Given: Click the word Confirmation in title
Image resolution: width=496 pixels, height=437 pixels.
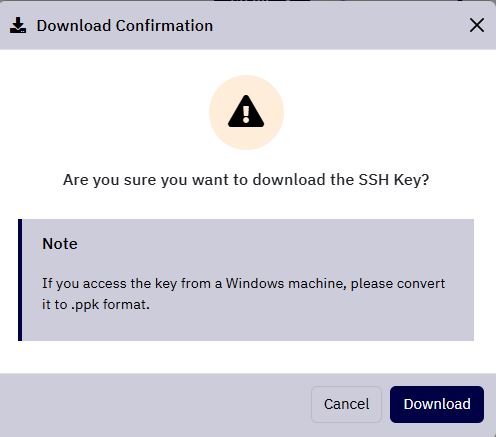Looking at the screenshot, I should [x=164, y=26].
